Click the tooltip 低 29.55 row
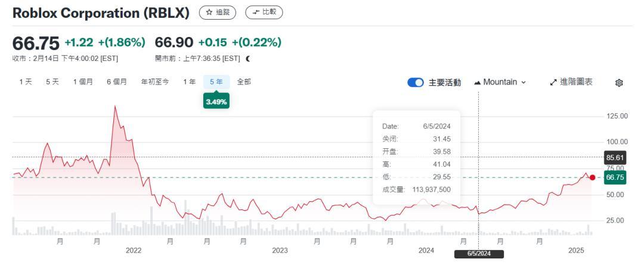Image resolution: width=644 pixels, height=265 pixels. (416, 177)
